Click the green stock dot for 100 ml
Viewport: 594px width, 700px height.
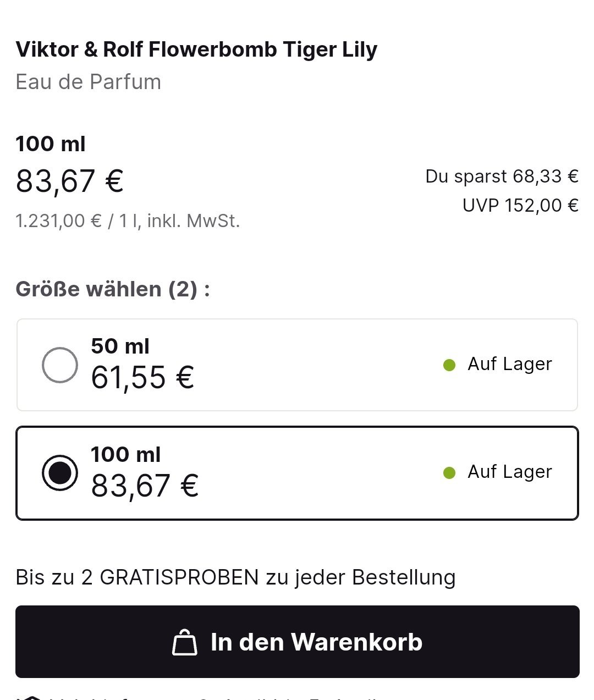[449, 472]
